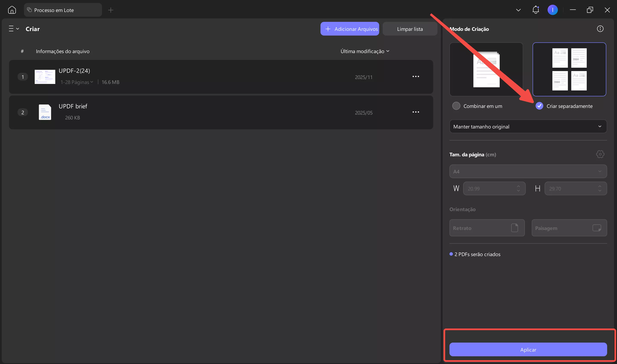Screen dimensions: 617x364
Task: Click the Home icon in the title bar
Action: click(12, 10)
